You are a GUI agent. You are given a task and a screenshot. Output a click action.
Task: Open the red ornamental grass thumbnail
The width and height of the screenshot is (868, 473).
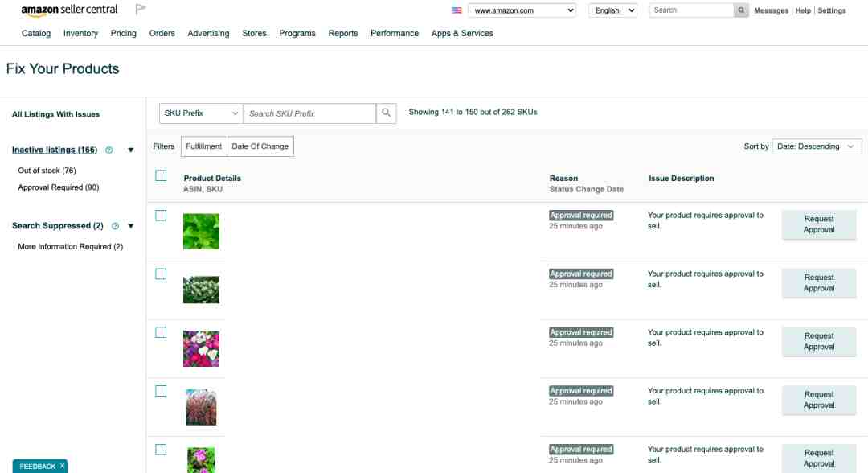coord(201,407)
